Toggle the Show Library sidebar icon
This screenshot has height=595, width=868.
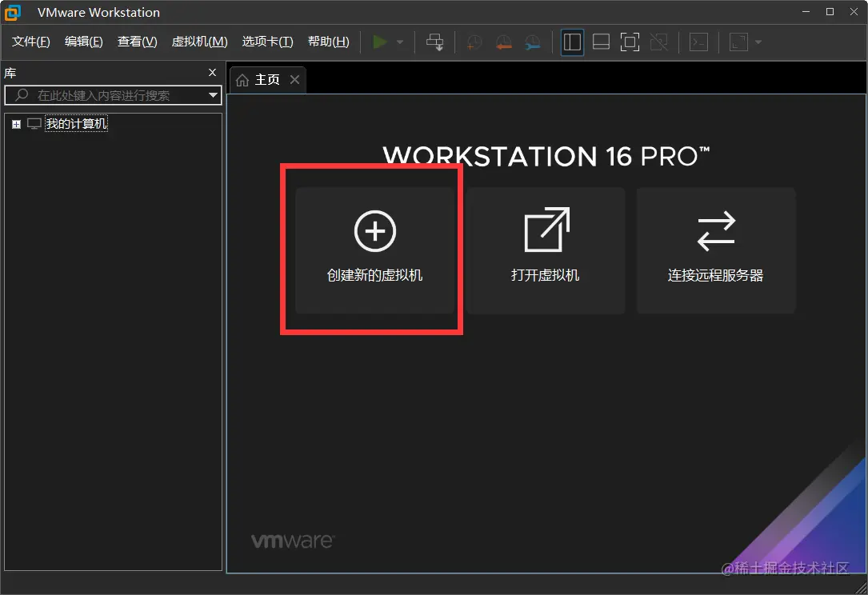coord(572,42)
